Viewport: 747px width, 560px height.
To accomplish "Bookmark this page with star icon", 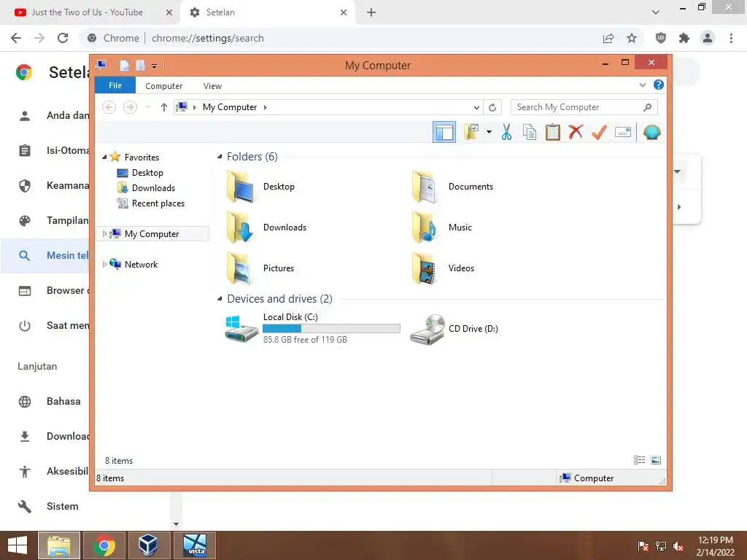I will coord(631,38).
